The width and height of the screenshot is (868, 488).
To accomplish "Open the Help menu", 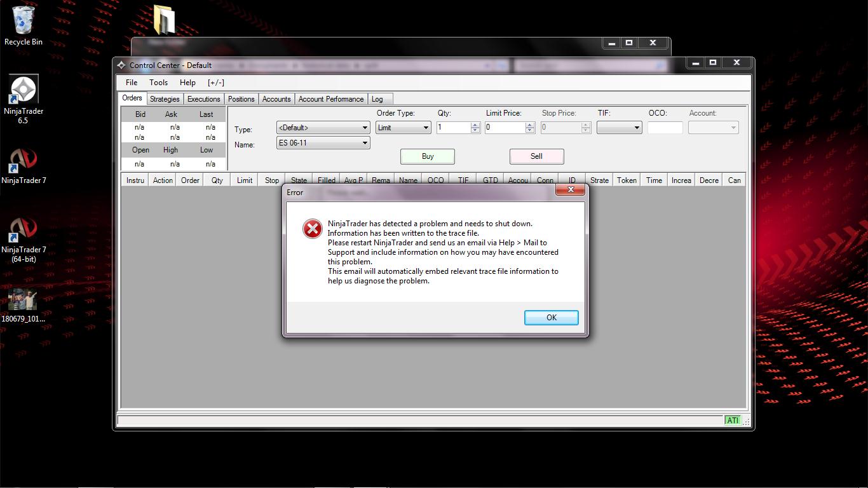I will [187, 83].
